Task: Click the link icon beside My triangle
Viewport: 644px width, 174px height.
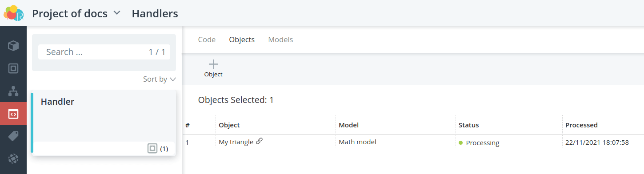Action: [x=260, y=141]
